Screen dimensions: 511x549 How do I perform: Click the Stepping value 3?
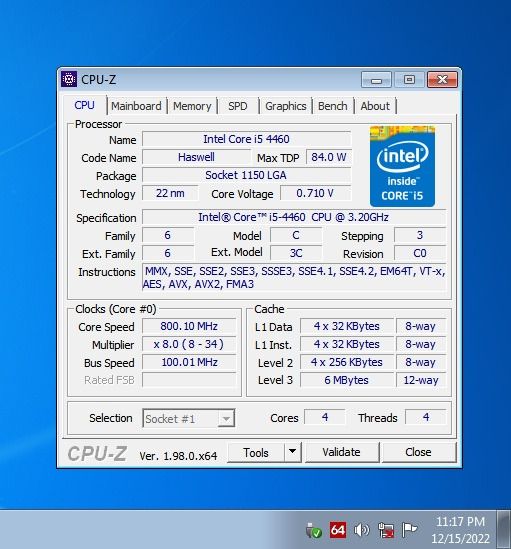(x=420, y=235)
